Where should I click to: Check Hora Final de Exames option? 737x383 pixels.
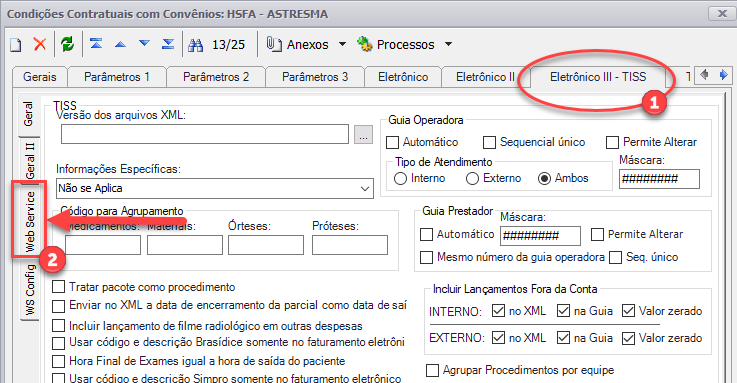click(x=58, y=361)
